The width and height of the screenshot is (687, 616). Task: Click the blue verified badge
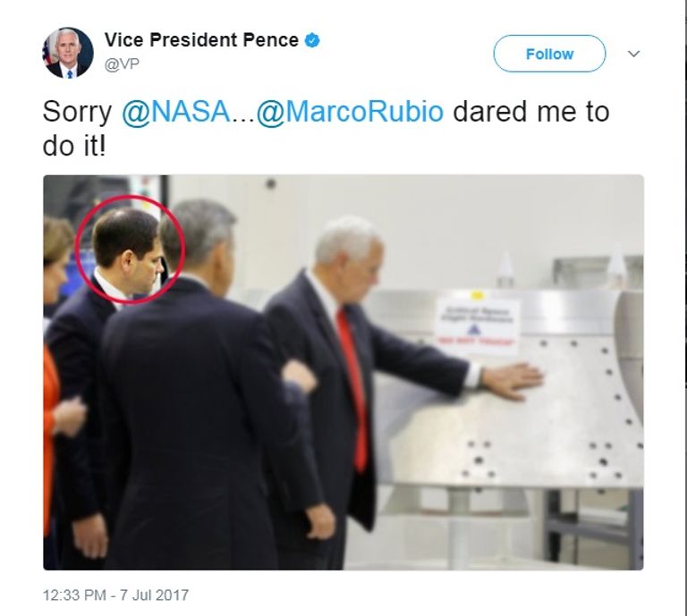click(312, 40)
